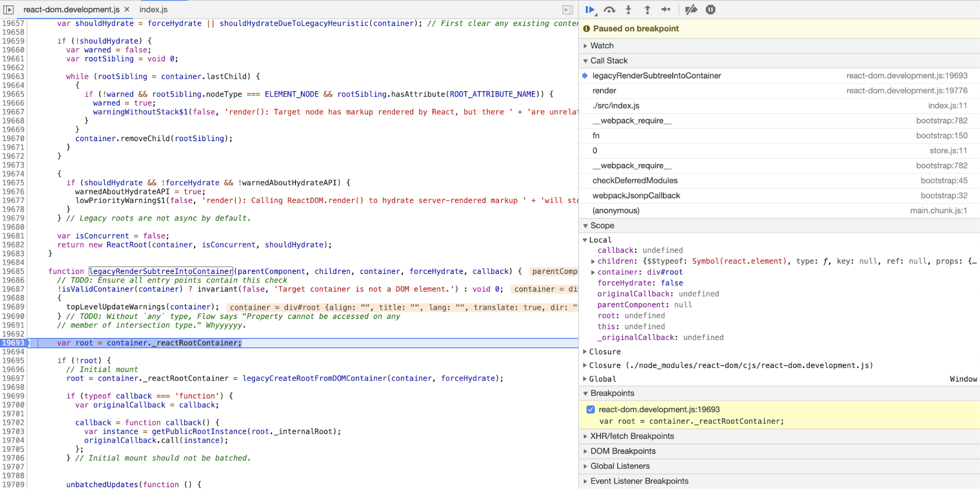The image size is (980, 489).
Task: Open the overflow panel icon beside the file tabs
Action: [x=567, y=9]
